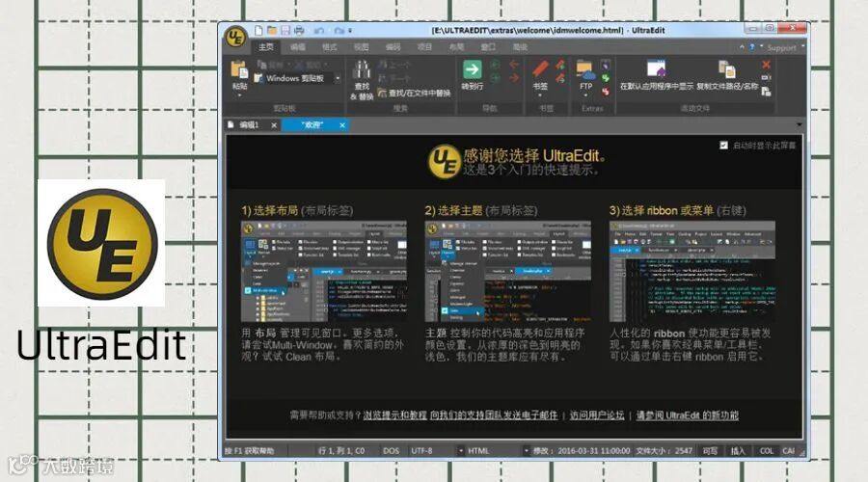Viewport: 868px width, 482px height.
Task: Open the 浏览提示和教程 link
Action: tap(395, 415)
